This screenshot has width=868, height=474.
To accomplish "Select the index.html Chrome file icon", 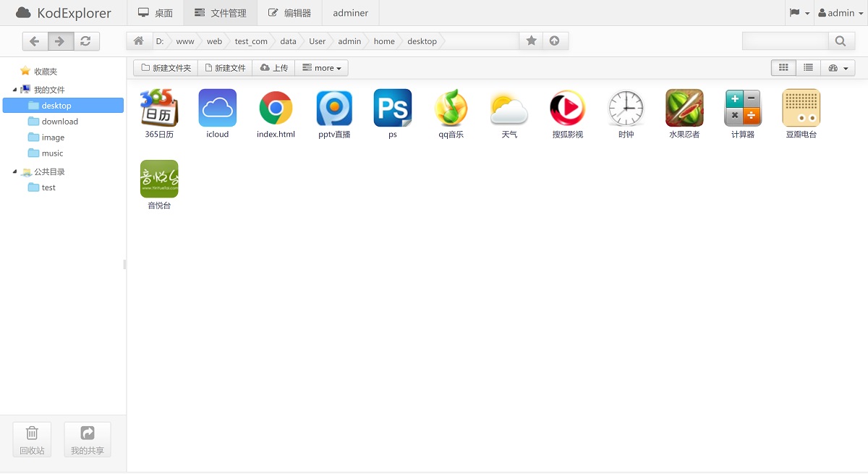I will (276, 108).
